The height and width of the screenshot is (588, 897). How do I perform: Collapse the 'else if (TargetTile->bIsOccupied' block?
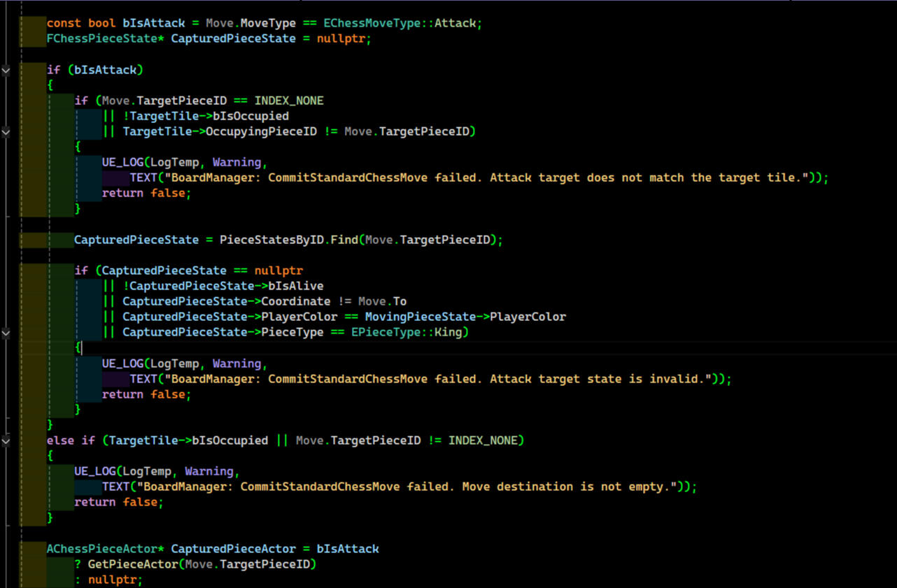pos(6,440)
